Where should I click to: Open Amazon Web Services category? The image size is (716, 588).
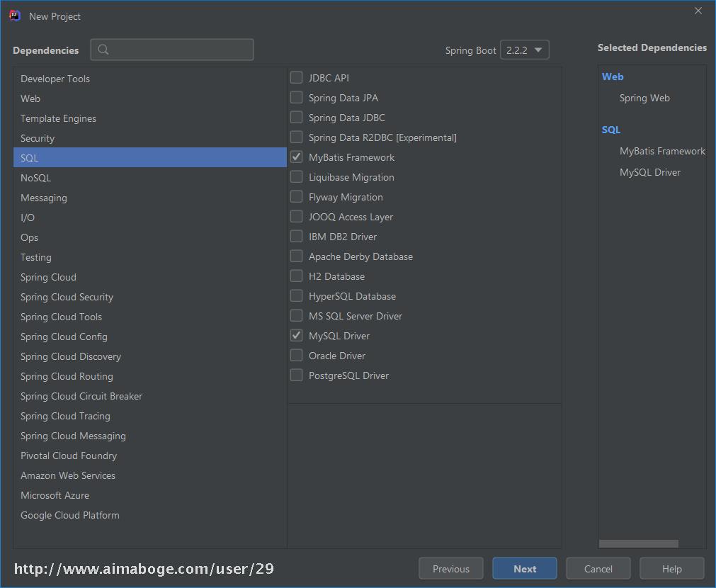pos(150,475)
